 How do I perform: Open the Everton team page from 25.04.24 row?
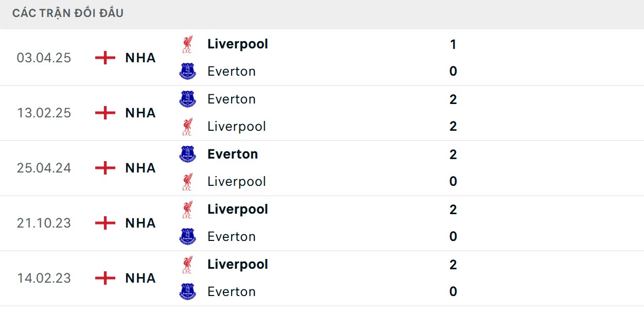click(x=233, y=154)
